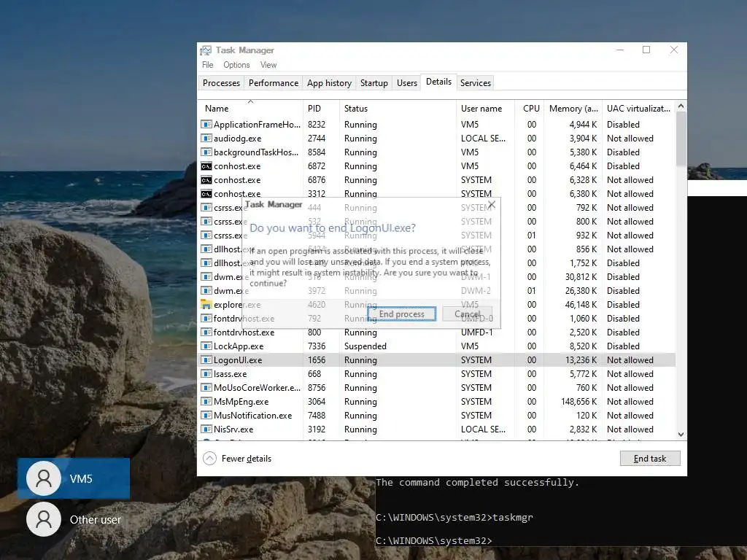Image resolution: width=747 pixels, height=560 pixels.
Task: Click the process list vertical scrollbar thumb
Action: (x=681, y=139)
